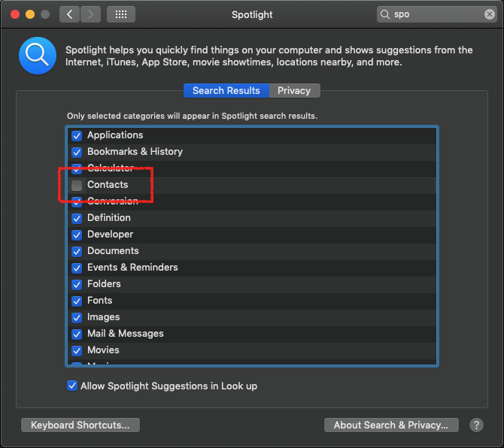Select the Contacts row label

(108, 185)
